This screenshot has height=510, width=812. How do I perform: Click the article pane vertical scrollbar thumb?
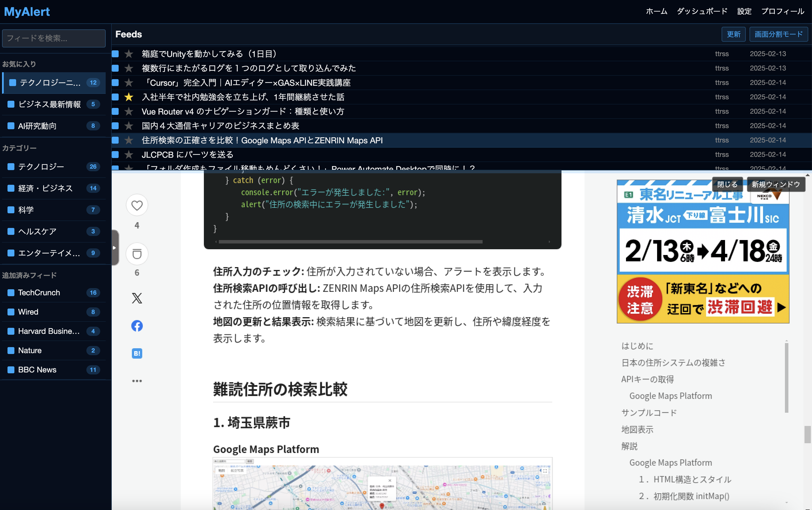point(807,435)
